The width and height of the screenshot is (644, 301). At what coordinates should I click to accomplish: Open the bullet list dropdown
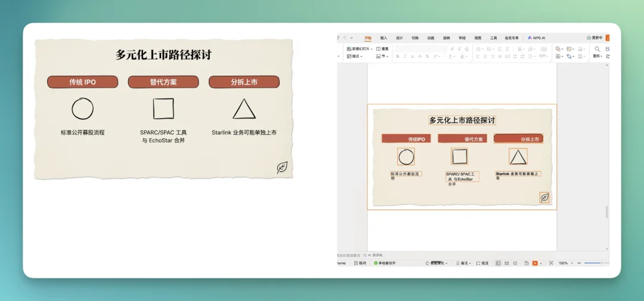click(482, 49)
